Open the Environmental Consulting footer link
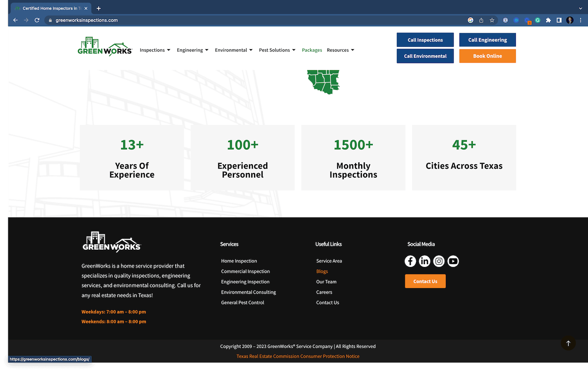588x372 pixels. (x=249, y=292)
